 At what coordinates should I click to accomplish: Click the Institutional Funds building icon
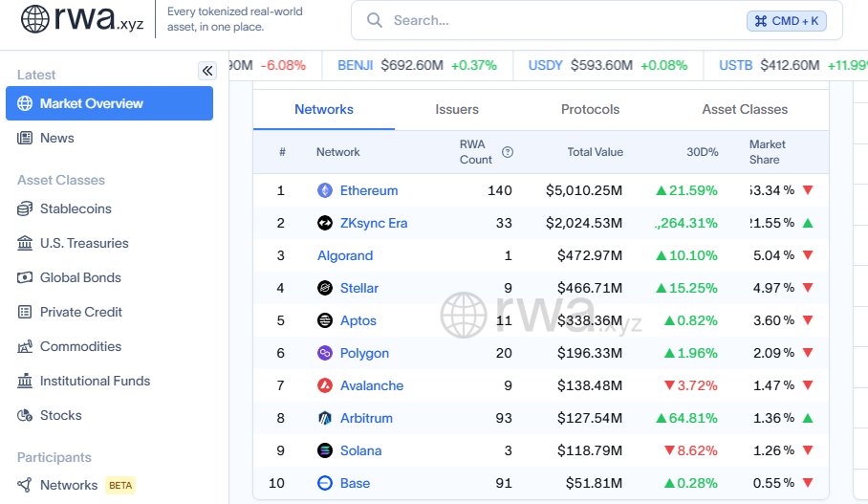(25, 381)
